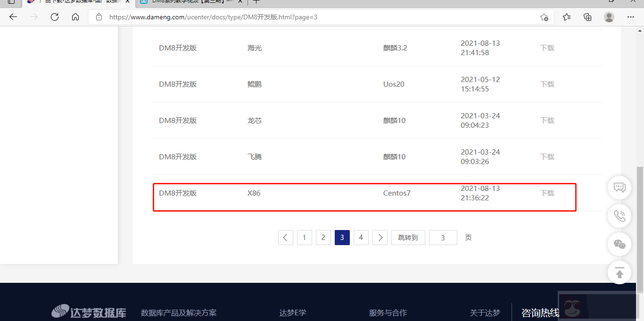Image resolution: width=644 pixels, height=321 pixels.
Task: Click the browser Home icon
Action: coord(75,16)
